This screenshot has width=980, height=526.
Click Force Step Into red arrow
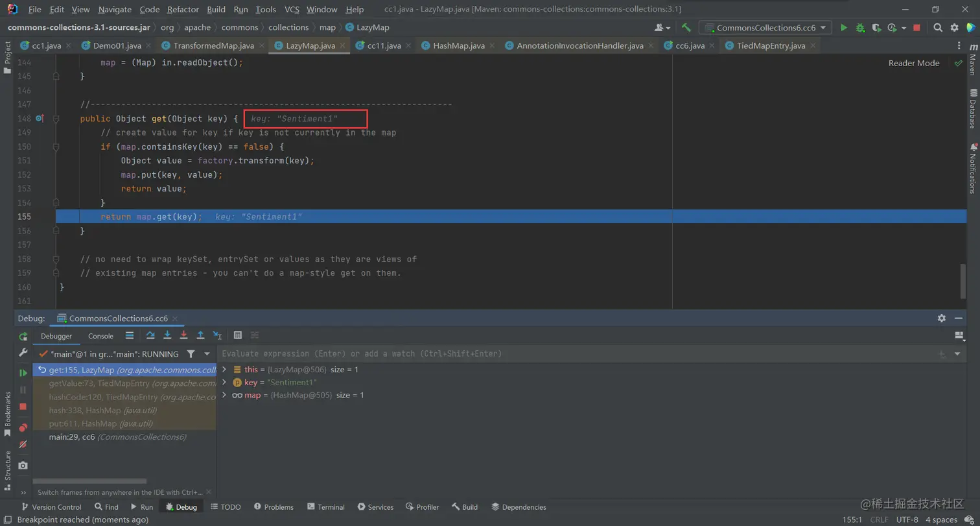point(183,335)
